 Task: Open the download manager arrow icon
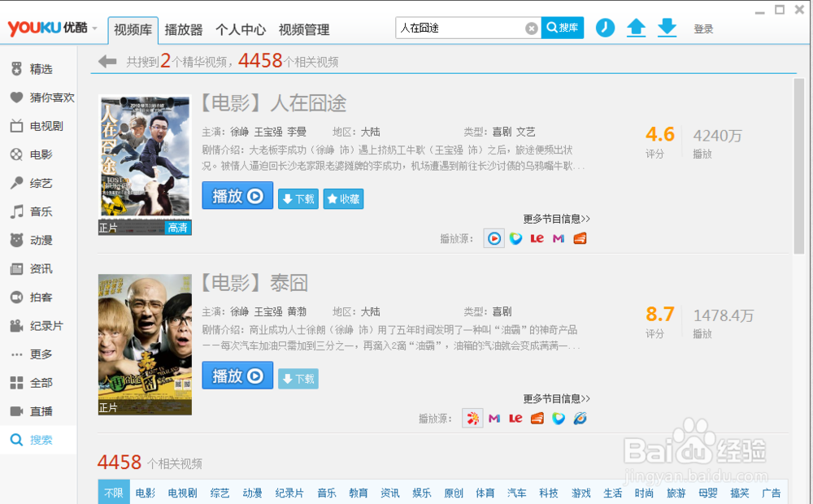coord(667,28)
